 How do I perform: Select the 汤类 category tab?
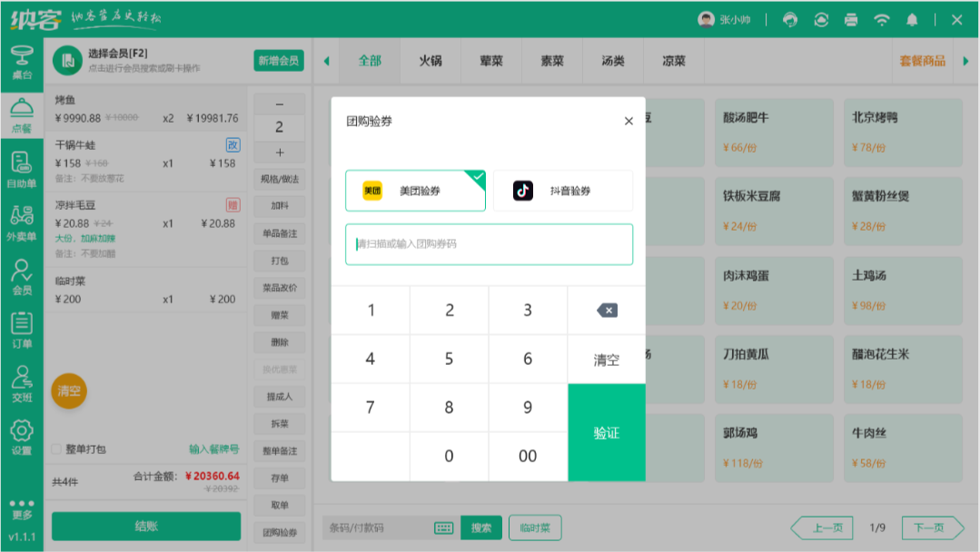612,61
